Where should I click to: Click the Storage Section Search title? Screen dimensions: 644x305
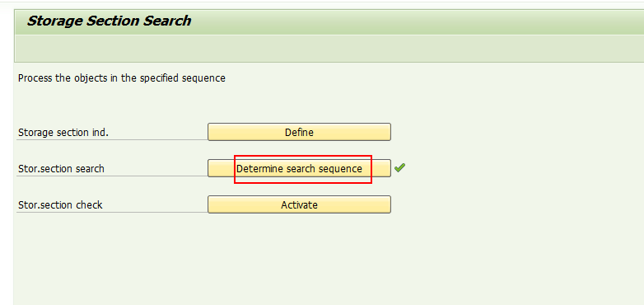click(x=109, y=21)
